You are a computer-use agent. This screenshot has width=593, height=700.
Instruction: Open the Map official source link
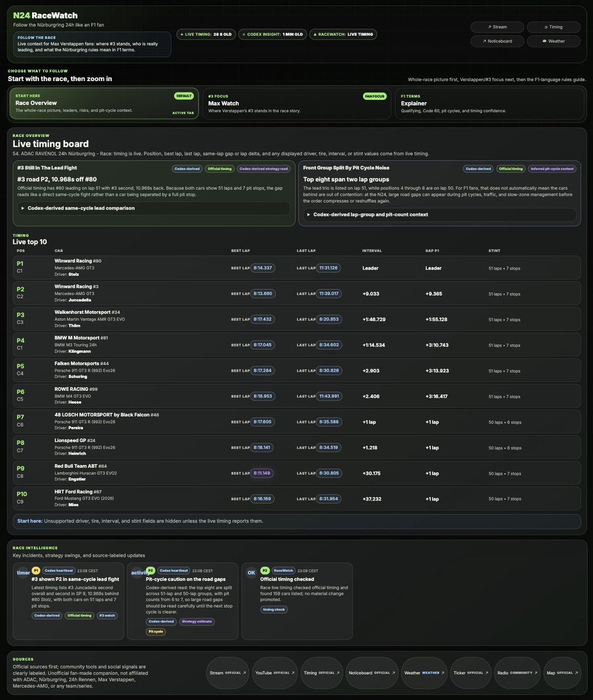(x=563, y=673)
